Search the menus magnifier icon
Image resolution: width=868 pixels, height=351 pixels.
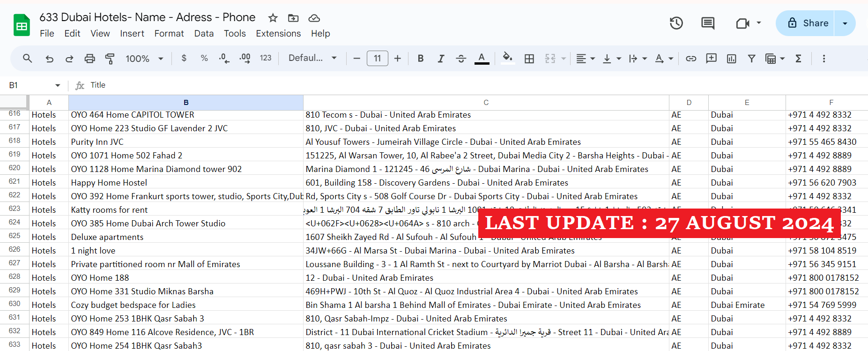pos(27,59)
